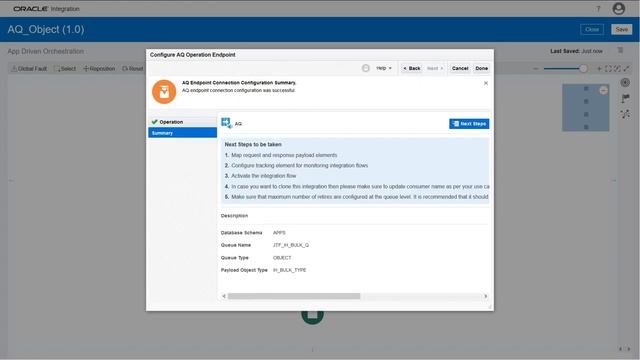Click the scrollbar left arrow in summary
The width and height of the screenshot is (640, 360).
point(224,296)
